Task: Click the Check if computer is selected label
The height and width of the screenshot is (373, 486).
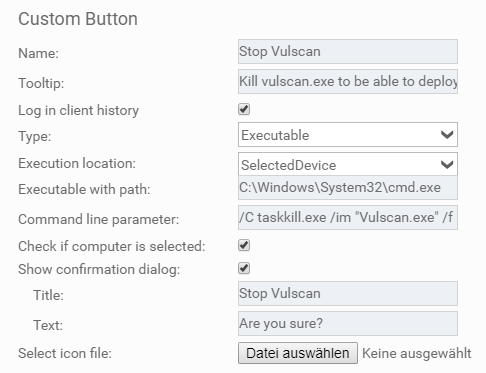Action: click(x=112, y=247)
